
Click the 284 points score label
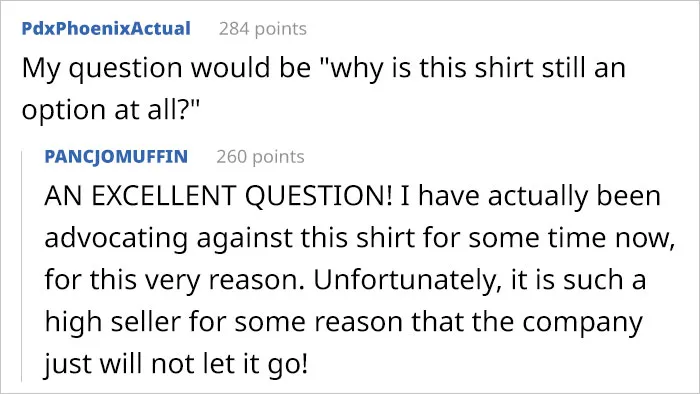tap(262, 29)
